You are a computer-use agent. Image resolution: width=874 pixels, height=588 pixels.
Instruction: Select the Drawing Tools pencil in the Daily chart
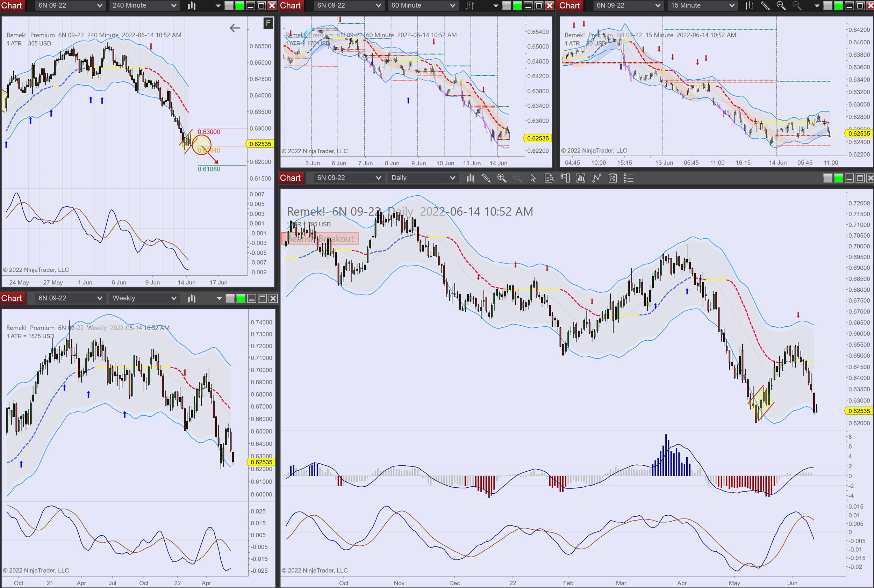pos(486,178)
